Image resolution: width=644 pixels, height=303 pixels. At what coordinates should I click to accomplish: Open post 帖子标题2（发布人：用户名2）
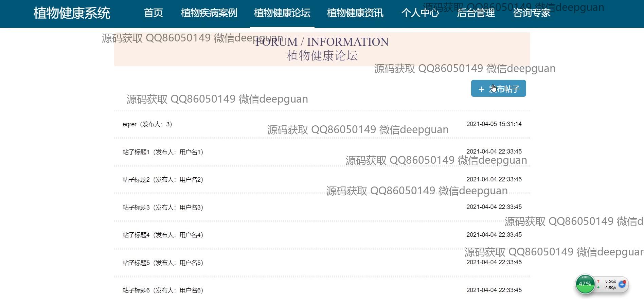(x=163, y=180)
